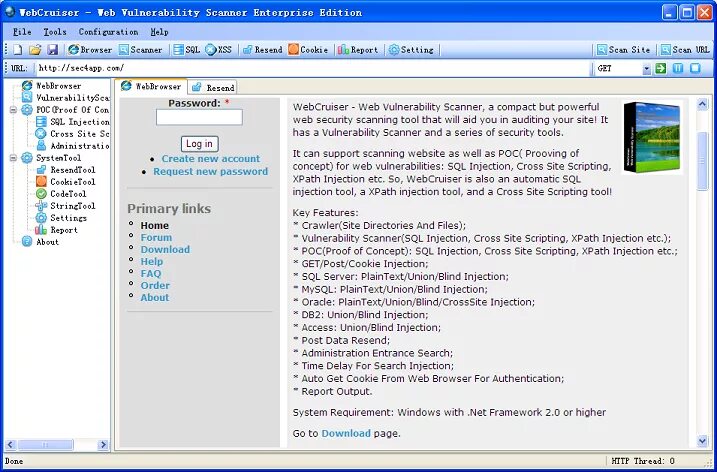Click the tree panel horizontal scrollbar thumb
Viewport: 717px width, 472px height.
45,444
